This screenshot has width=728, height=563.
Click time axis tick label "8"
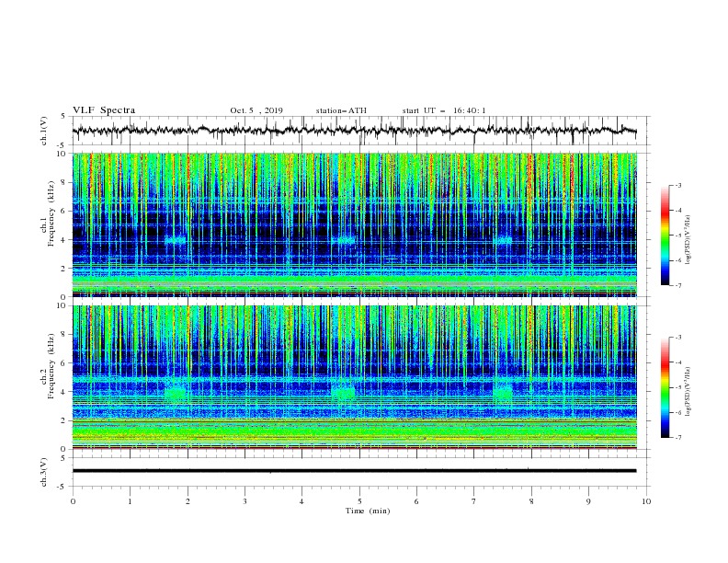coord(531,501)
